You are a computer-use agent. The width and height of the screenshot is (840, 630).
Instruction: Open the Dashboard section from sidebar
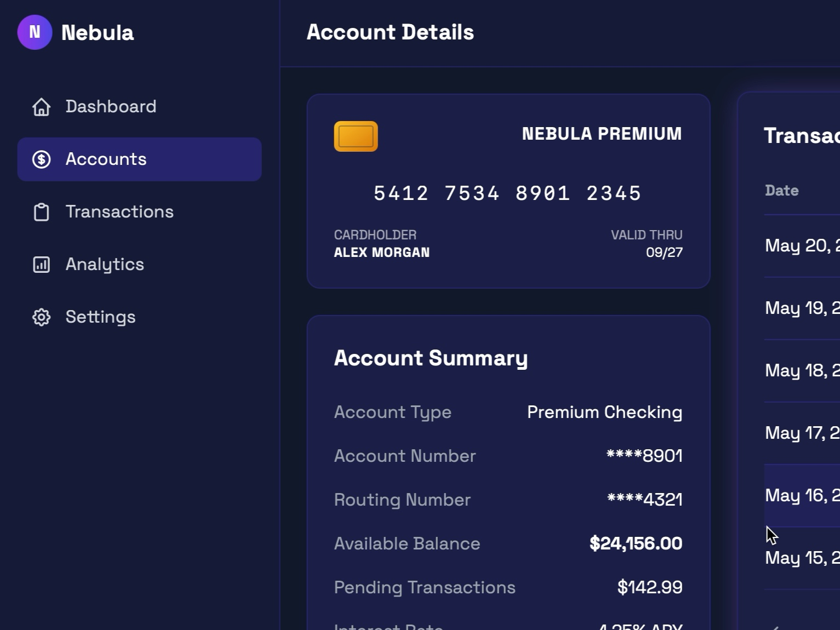pyautogui.click(x=111, y=106)
